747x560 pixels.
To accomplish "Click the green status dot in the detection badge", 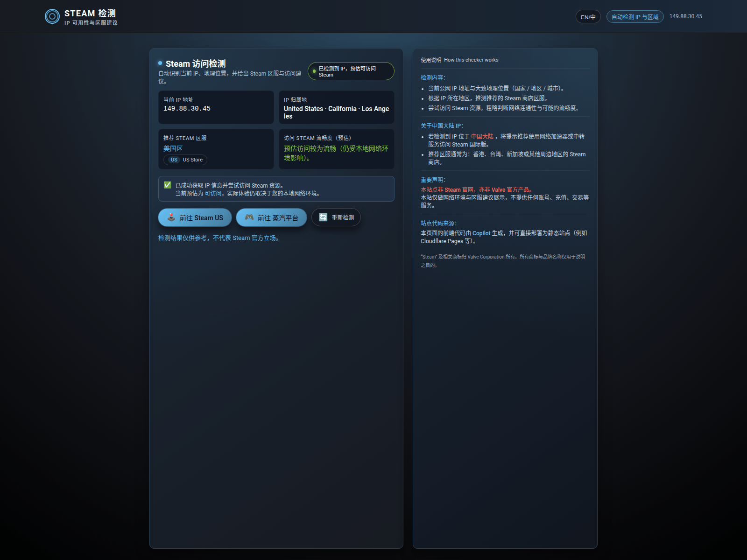I will pyautogui.click(x=313, y=71).
